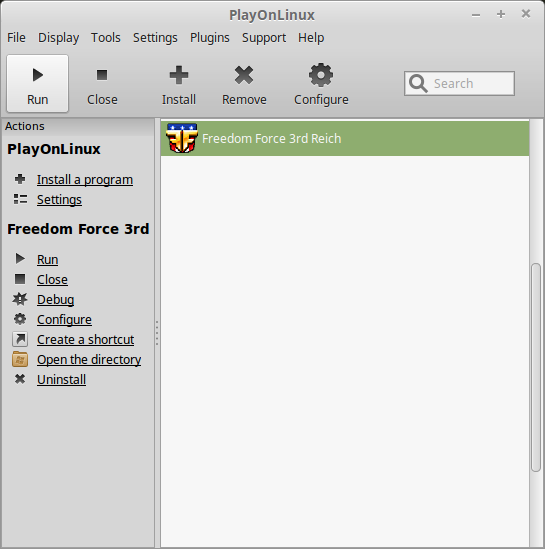The width and height of the screenshot is (545, 549).
Task: Open the Support menu
Action: pyautogui.click(x=264, y=37)
